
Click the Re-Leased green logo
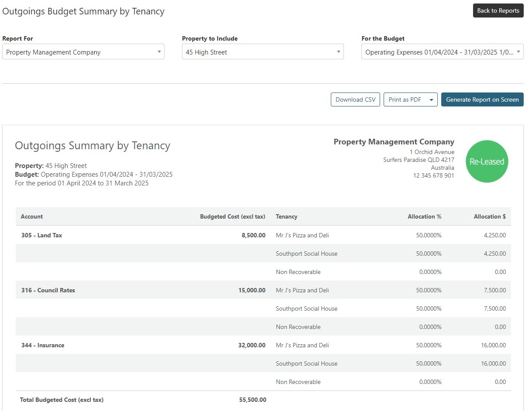point(487,161)
